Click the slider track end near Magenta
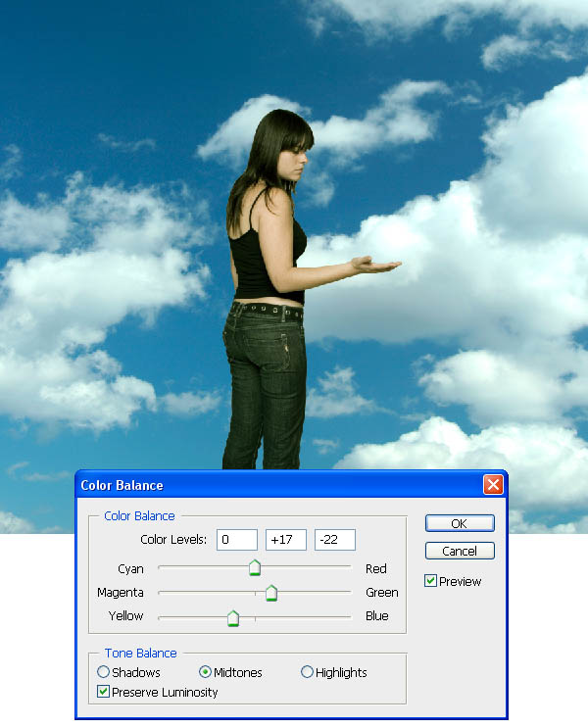Viewport: 588px width, 728px height. pyautogui.click(x=162, y=592)
